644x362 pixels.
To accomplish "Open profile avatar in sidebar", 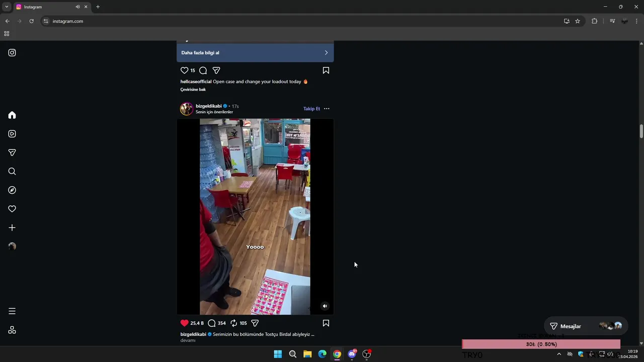I will point(12,246).
